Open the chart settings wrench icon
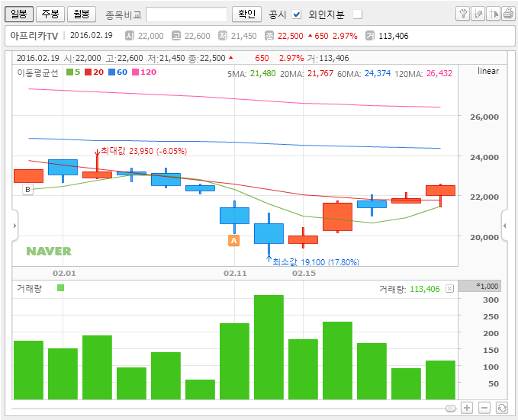 click(x=462, y=14)
